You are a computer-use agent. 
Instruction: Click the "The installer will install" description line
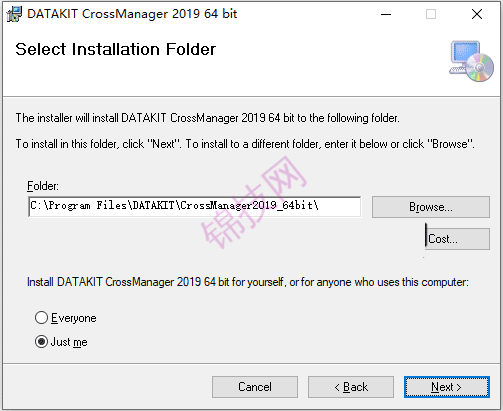click(x=207, y=118)
